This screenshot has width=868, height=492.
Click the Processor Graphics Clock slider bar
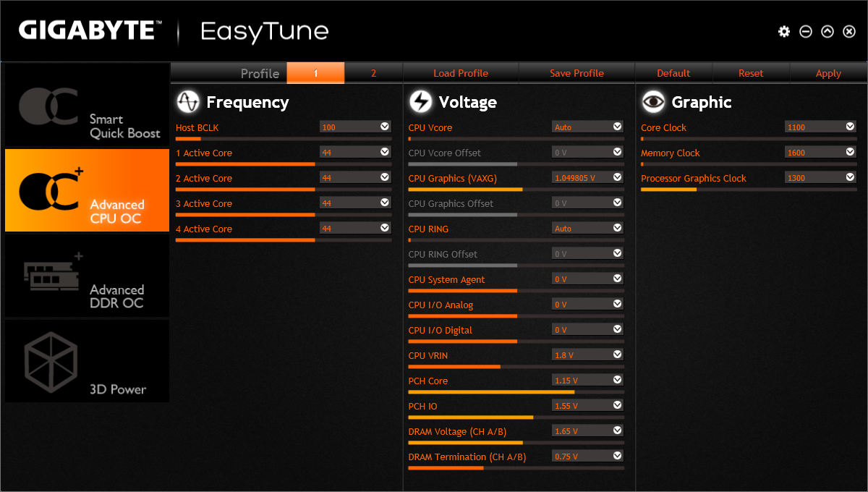pos(749,189)
